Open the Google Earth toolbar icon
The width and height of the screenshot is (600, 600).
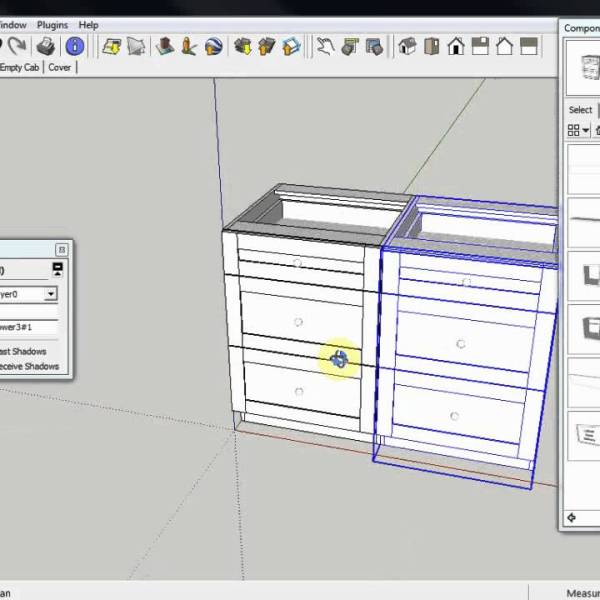point(214,46)
